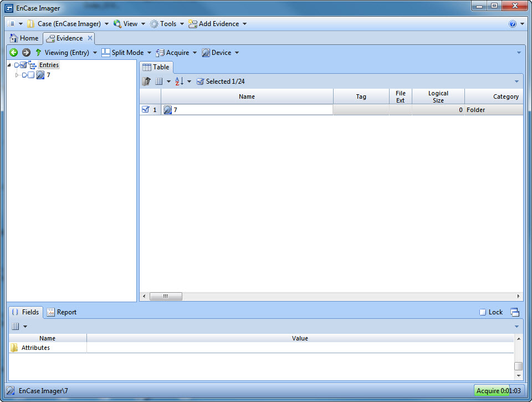
Task: Click Add Evidence in the menu bar
Action: [x=218, y=24]
